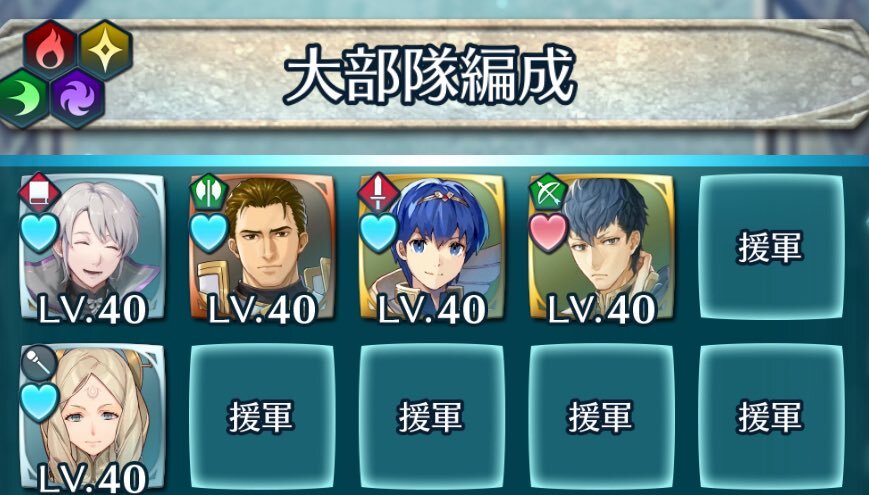Click the red sword weapon badge

(378, 193)
